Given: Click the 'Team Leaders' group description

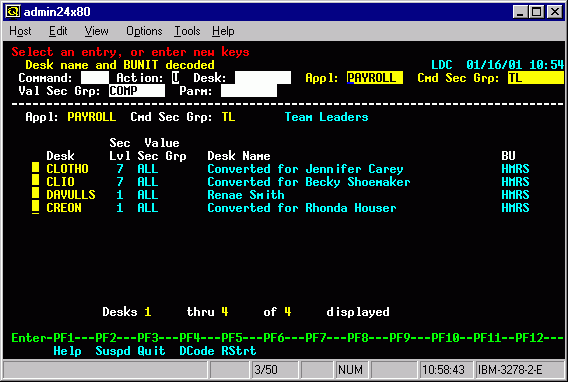Looking at the screenshot, I should click(326, 117).
